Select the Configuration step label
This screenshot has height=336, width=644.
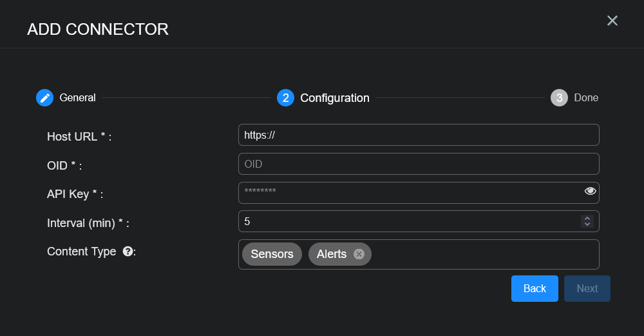pyautogui.click(x=335, y=98)
